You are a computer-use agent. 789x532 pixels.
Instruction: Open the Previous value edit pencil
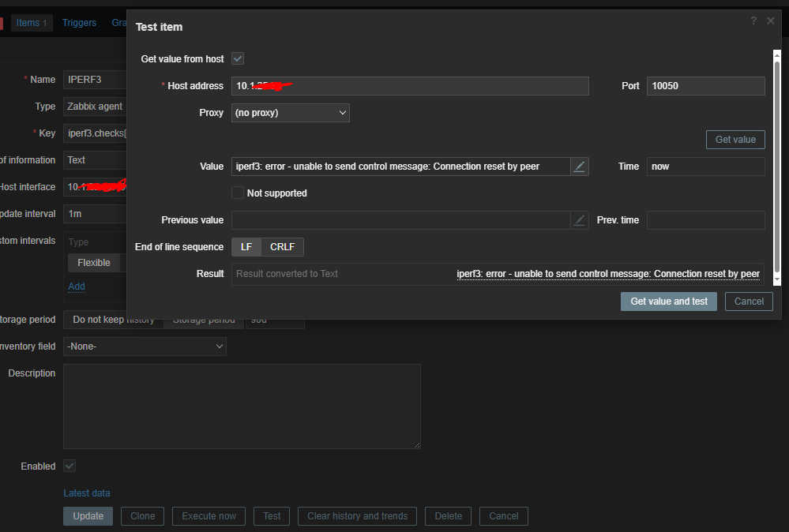[x=579, y=220]
